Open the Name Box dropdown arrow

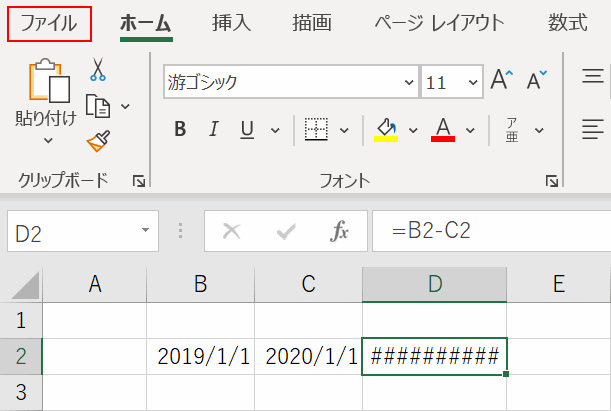(x=145, y=230)
